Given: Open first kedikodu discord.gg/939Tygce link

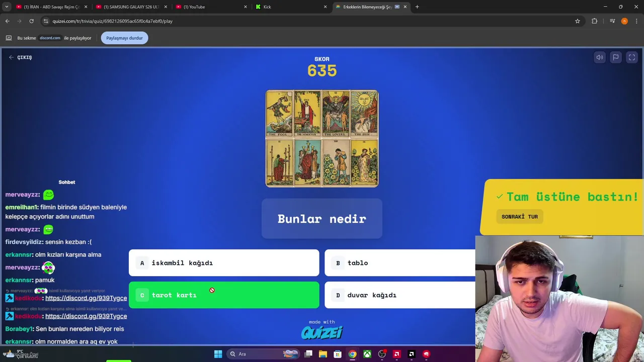Looking at the screenshot, I should [x=86, y=298].
